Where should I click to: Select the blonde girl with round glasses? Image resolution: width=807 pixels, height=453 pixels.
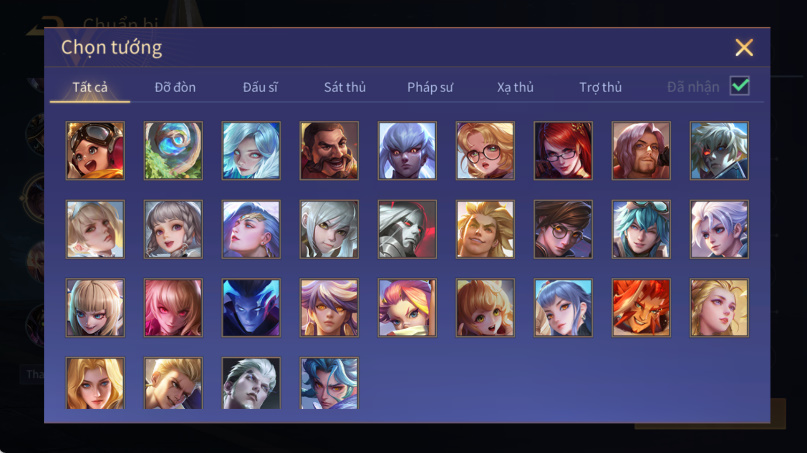[x=485, y=150]
